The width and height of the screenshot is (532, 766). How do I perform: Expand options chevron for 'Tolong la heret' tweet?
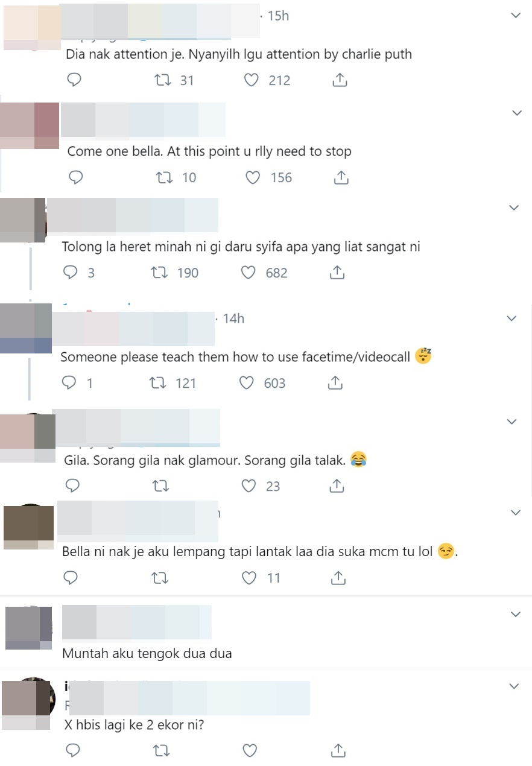(x=514, y=207)
